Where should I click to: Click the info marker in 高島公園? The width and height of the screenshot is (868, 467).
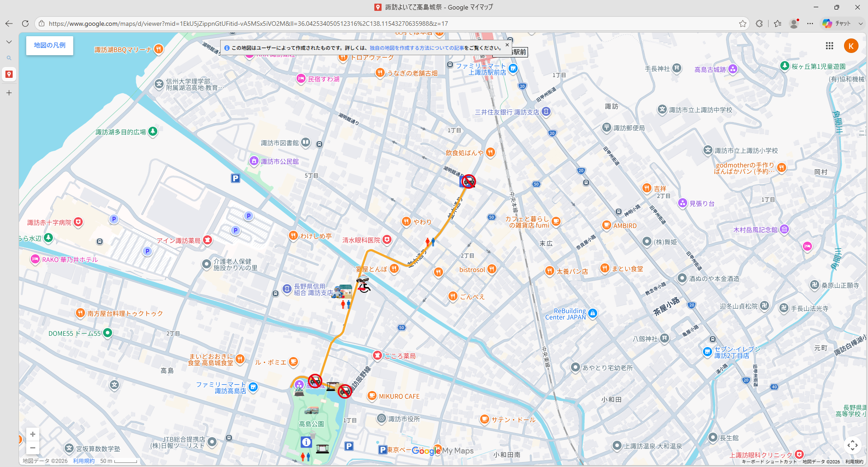click(x=306, y=442)
